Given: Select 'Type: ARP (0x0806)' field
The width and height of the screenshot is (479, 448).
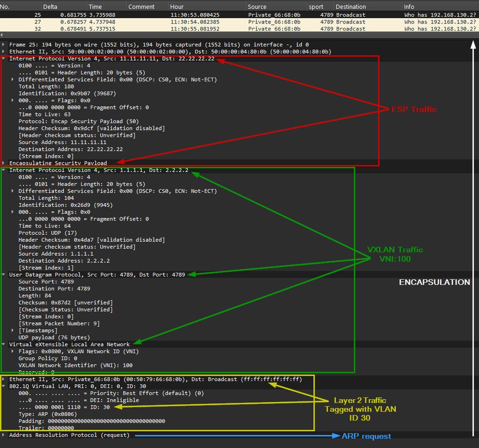Looking at the screenshot, I should click(47, 414).
